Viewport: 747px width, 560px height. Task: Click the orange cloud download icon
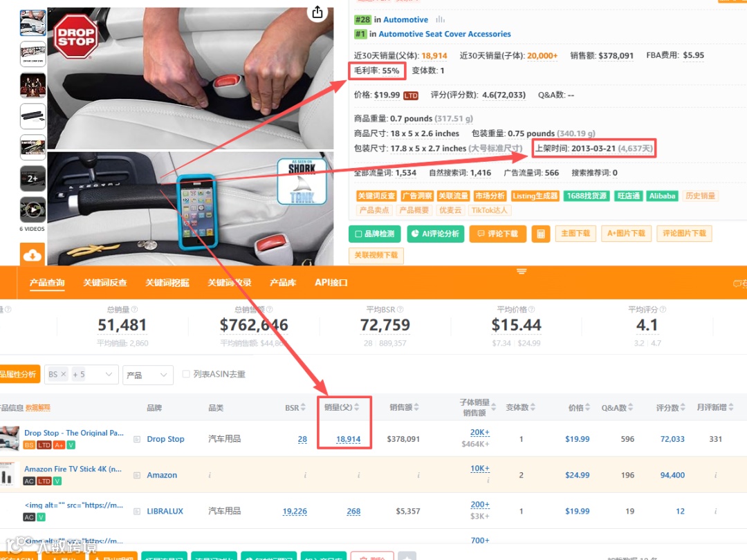pos(33,254)
